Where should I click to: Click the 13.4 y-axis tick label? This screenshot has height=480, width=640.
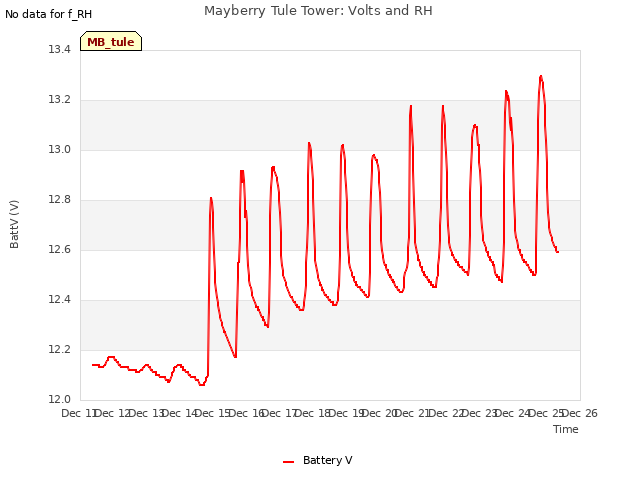59,50
